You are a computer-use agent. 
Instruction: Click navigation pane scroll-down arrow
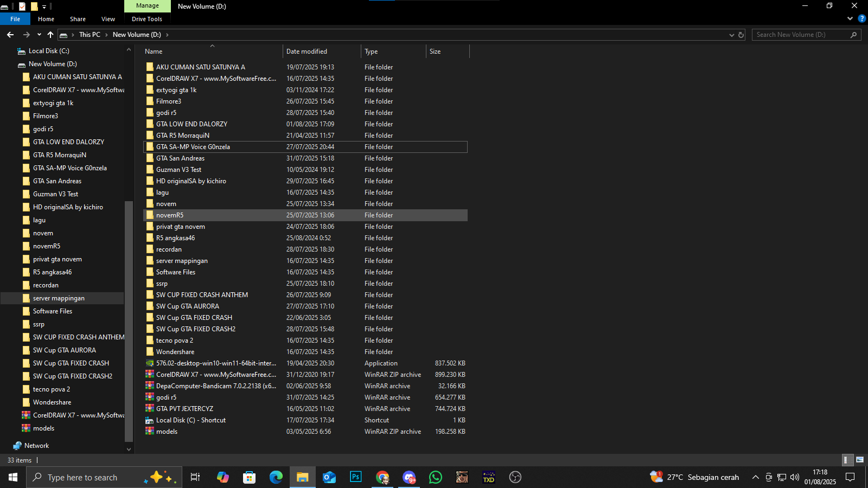pos(129,449)
